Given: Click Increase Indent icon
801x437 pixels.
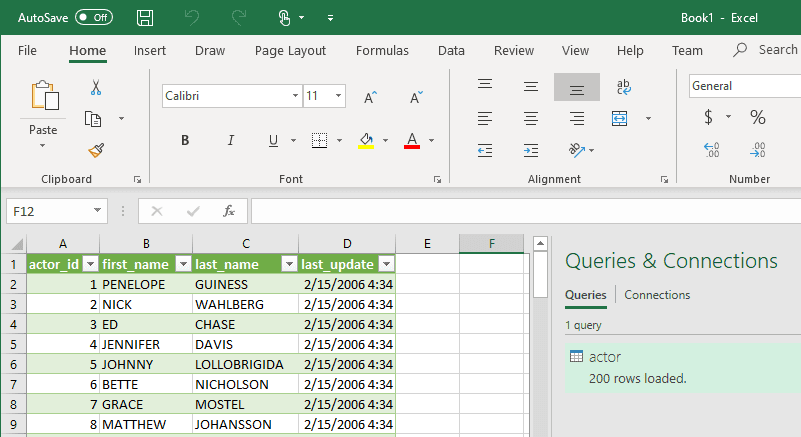Looking at the screenshot, I should click(531, 150).
